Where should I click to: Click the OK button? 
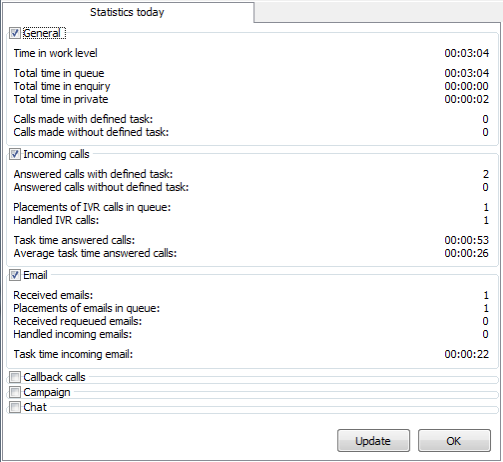tap(454, 441)
